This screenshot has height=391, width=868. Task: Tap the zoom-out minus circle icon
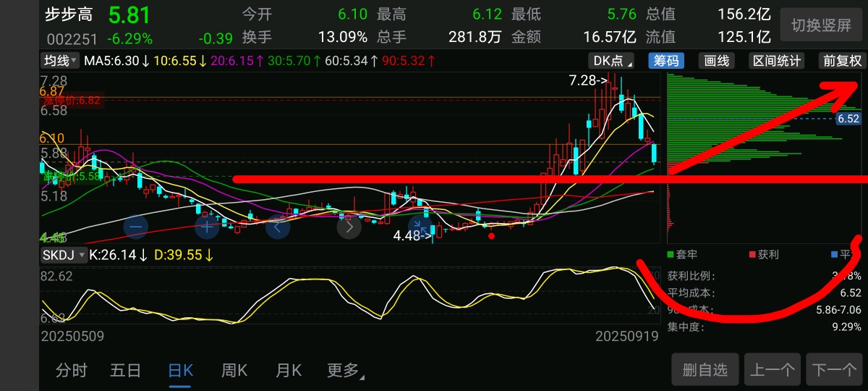coord(136,227)
